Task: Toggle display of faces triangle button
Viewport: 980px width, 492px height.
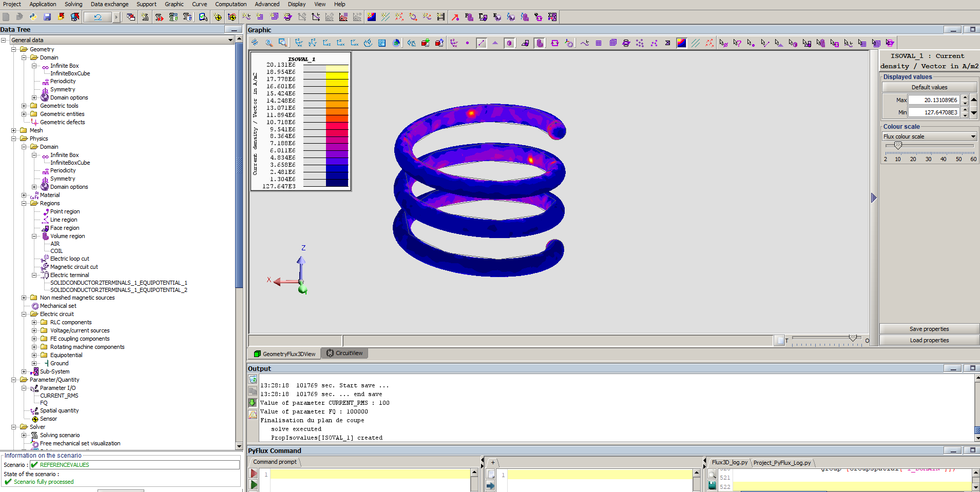Action: 495,43
